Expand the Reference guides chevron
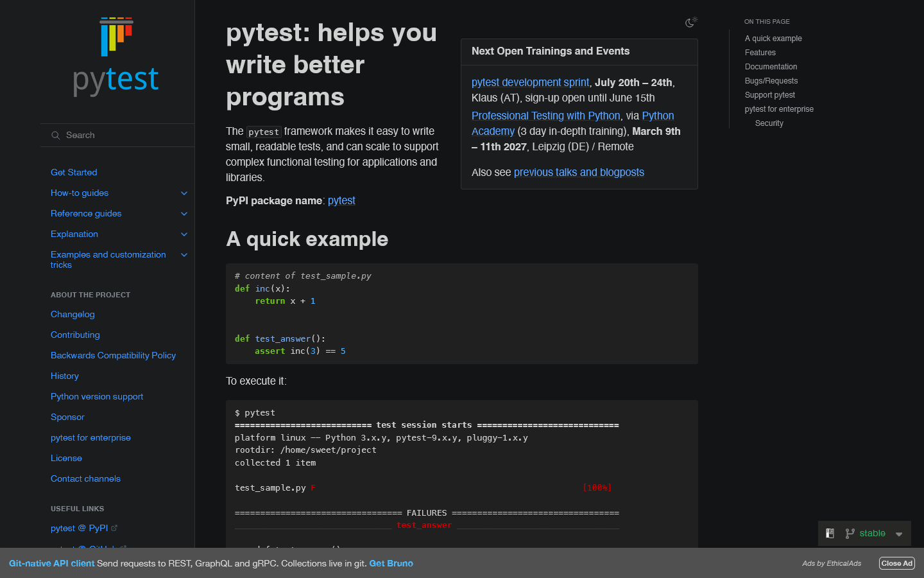The width and height of the screenshot is (924, 578). pos(184,214)
